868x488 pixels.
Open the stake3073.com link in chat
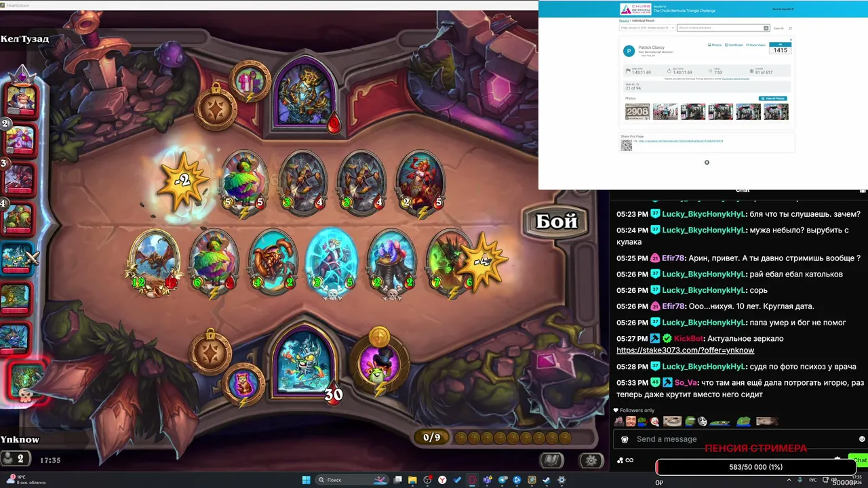685,350
